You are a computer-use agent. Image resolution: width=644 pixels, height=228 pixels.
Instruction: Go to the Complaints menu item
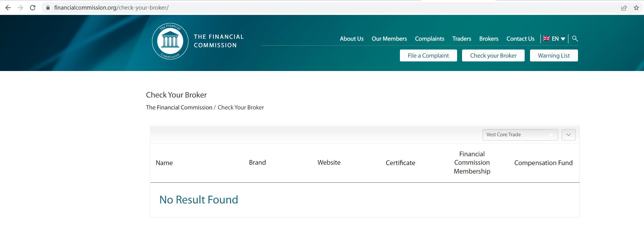point(429,39)
